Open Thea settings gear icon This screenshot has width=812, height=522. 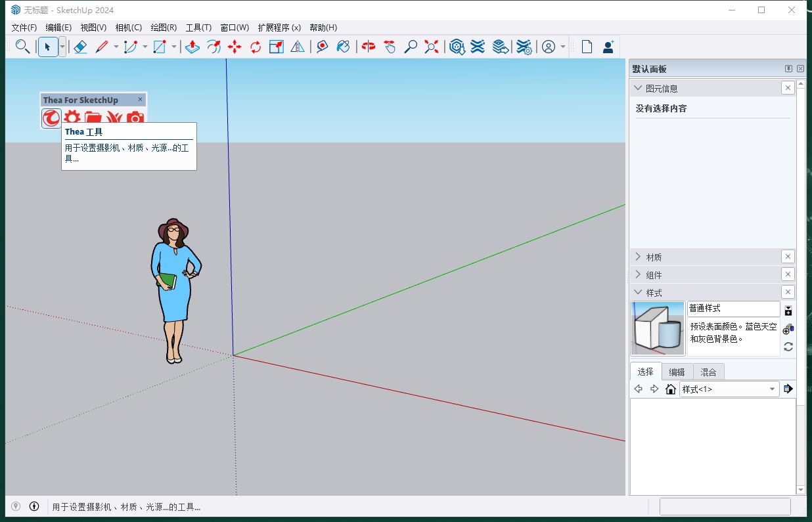pyautogui.click(x=72, y=118)
